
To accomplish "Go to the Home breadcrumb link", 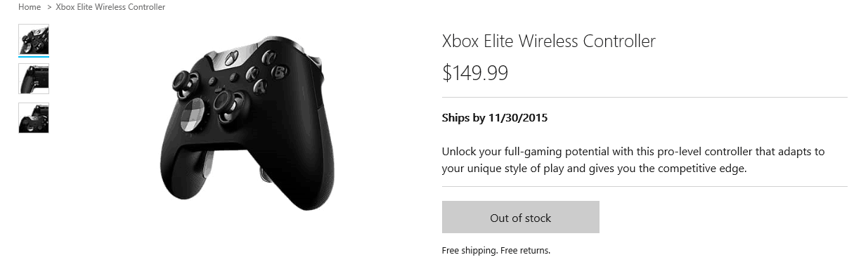I will click(30, 7).
